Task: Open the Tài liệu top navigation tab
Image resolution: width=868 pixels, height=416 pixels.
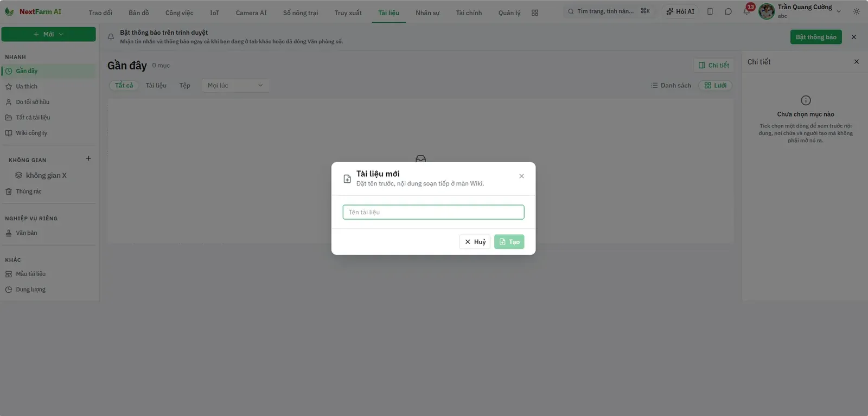Action: (388, 13)
